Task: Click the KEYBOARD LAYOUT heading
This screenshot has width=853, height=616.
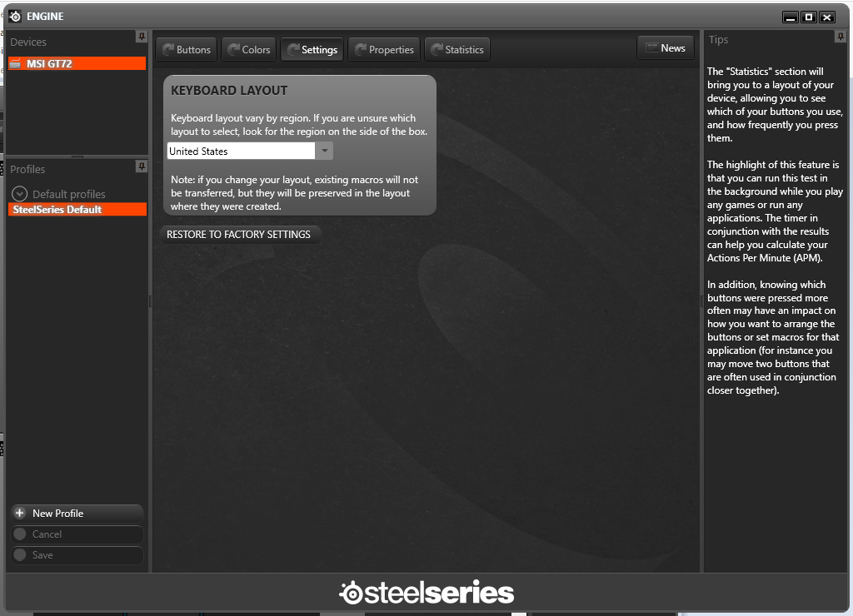Action: coord(229,91)
